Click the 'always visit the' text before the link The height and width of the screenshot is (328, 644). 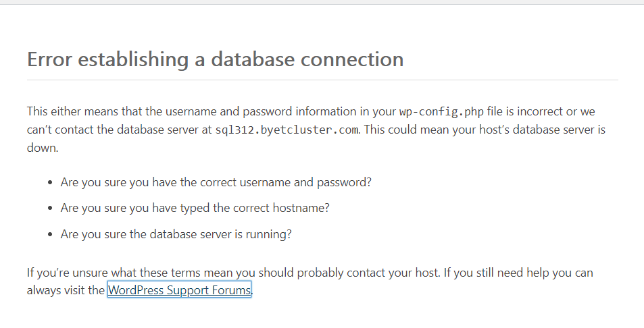(x=66, y=291)
